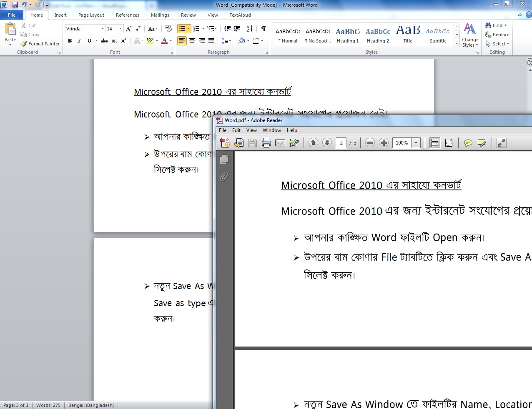Click the Text Highlight Color yellow button
This screenshot has width=532, height=409.
click(150, 41)
